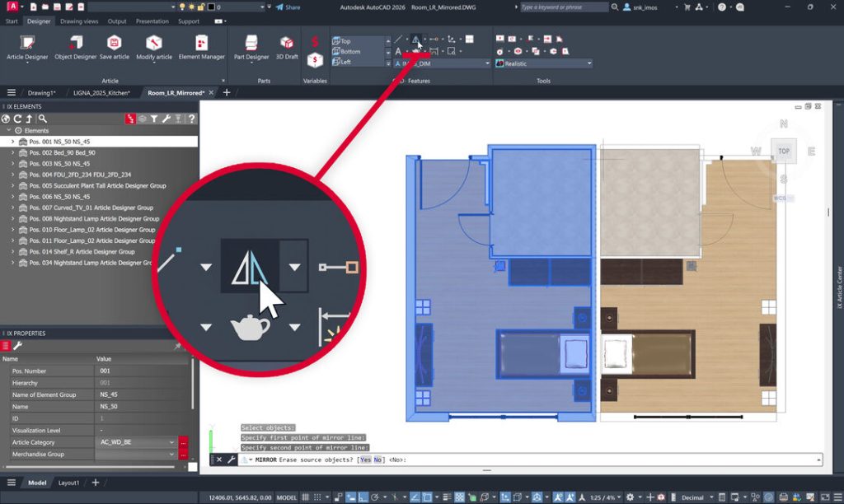844x504 pixels.
Task: Click the help question mark in iX Elements
Action: [191, 119]
